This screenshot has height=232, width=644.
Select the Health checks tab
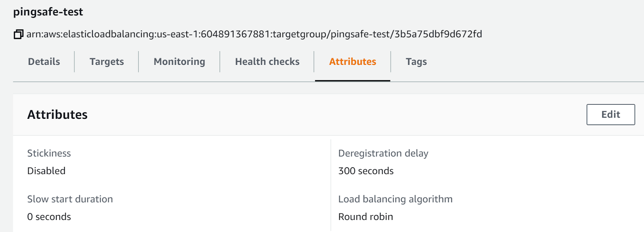coord(267,62)
